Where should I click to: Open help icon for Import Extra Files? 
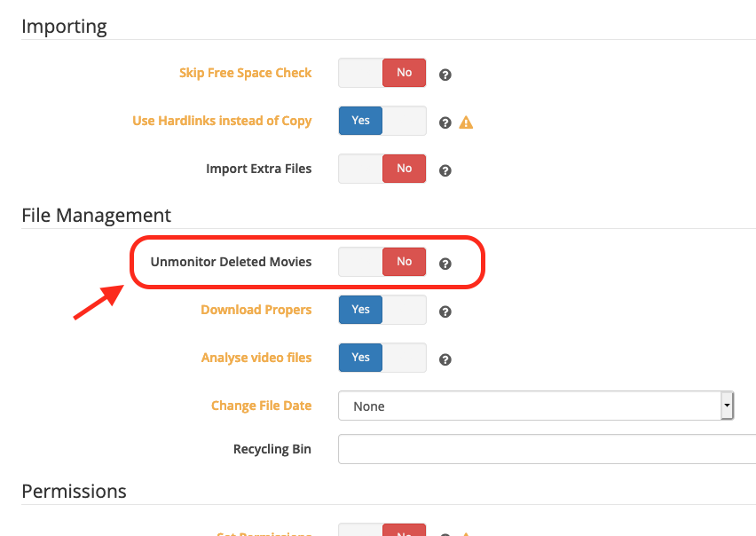(445, 170)
